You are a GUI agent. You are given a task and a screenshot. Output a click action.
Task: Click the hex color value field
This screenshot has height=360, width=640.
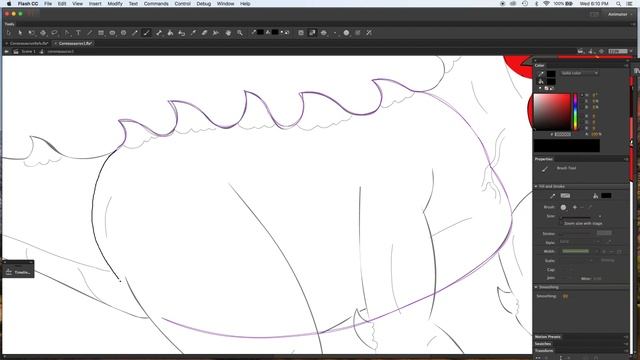coord(562,134)
